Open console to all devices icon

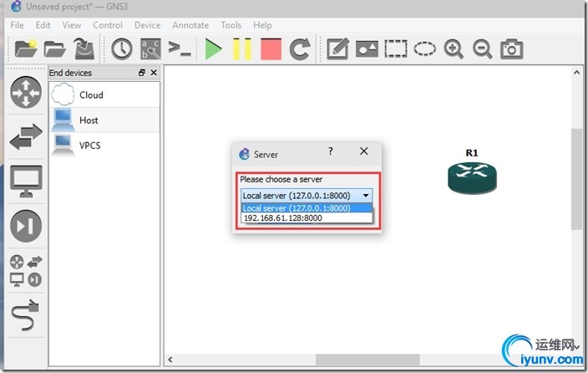pos(180,49)
